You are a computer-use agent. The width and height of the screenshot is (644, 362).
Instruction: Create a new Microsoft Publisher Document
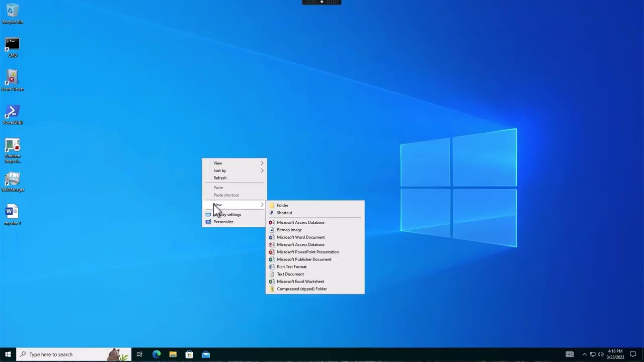[x=315, y=259]
